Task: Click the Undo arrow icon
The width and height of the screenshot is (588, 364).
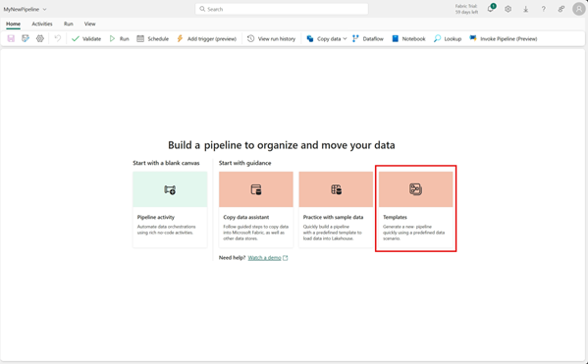Action: 57,38
